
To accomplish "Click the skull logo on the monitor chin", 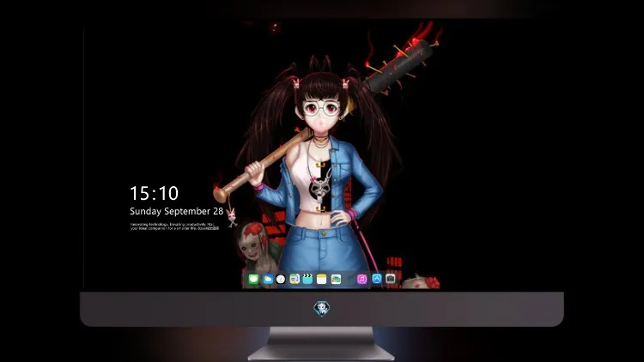I will click(322, 308).
